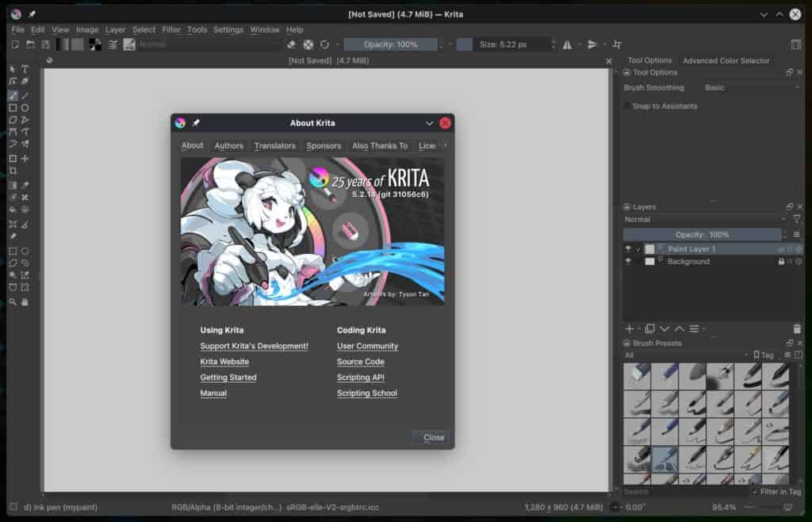Toggle horizontal mirror mode in toolbar
The image size is (812, 522).
[x=566, y=45]
